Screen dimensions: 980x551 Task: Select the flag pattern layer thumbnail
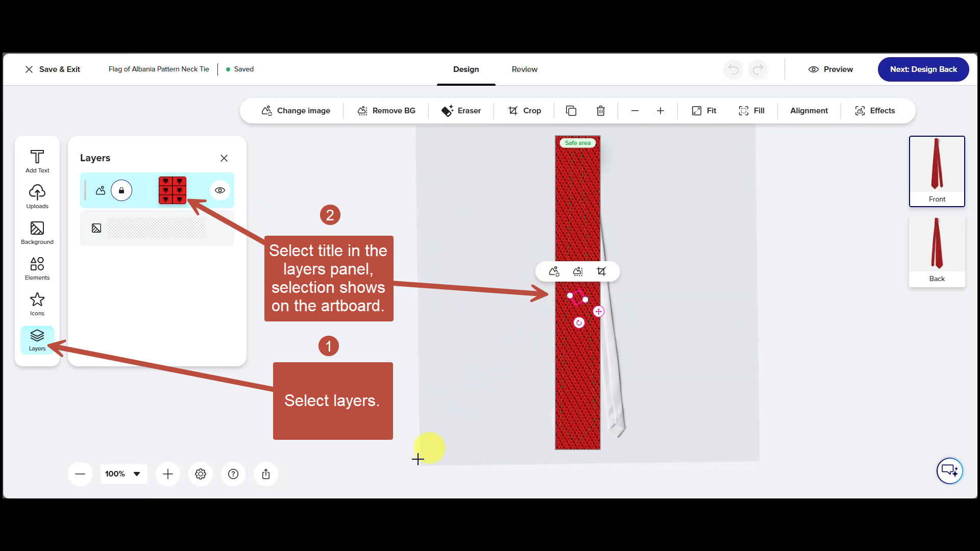tap(173, 190)
